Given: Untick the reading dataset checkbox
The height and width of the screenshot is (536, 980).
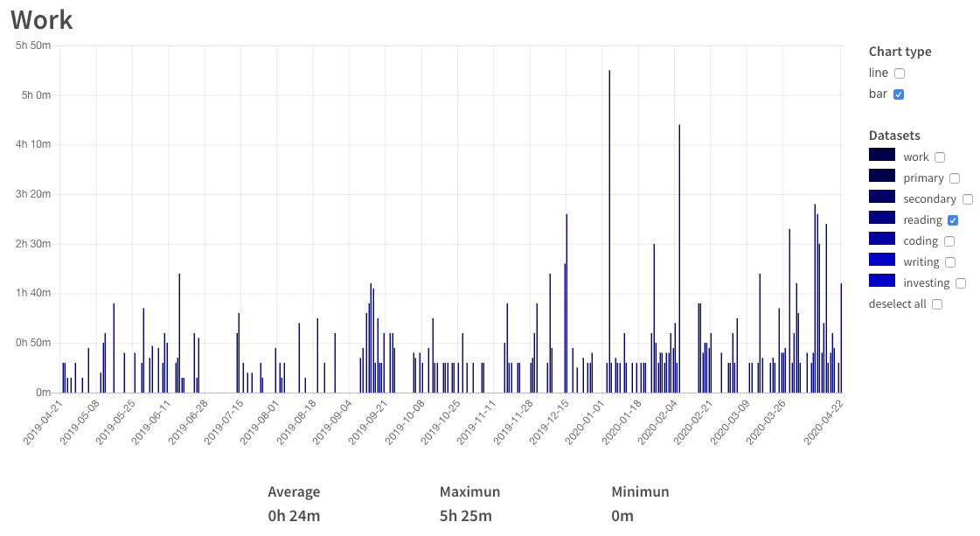Looking at the screenshot, I should click(953, 220).
